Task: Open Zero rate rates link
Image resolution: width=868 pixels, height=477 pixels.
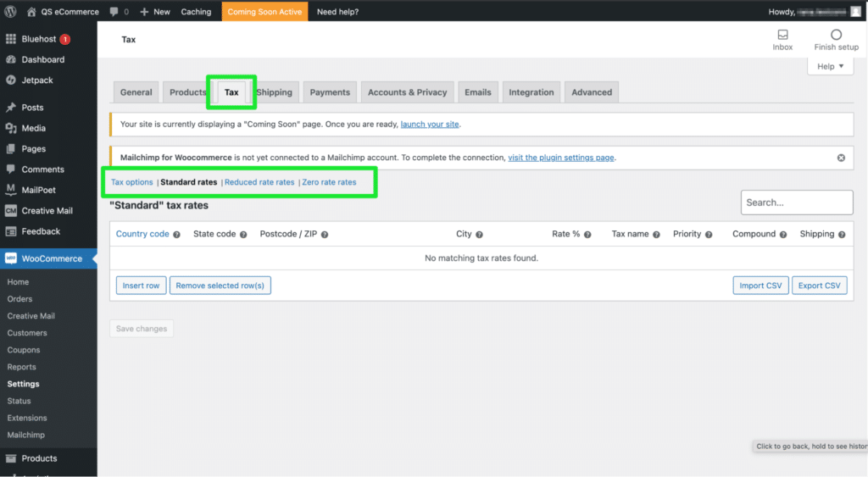Action: (330, 182)
